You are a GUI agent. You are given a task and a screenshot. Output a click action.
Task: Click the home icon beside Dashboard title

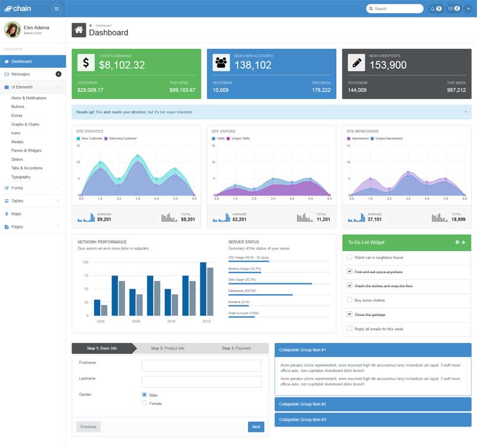tap(79, 30)
